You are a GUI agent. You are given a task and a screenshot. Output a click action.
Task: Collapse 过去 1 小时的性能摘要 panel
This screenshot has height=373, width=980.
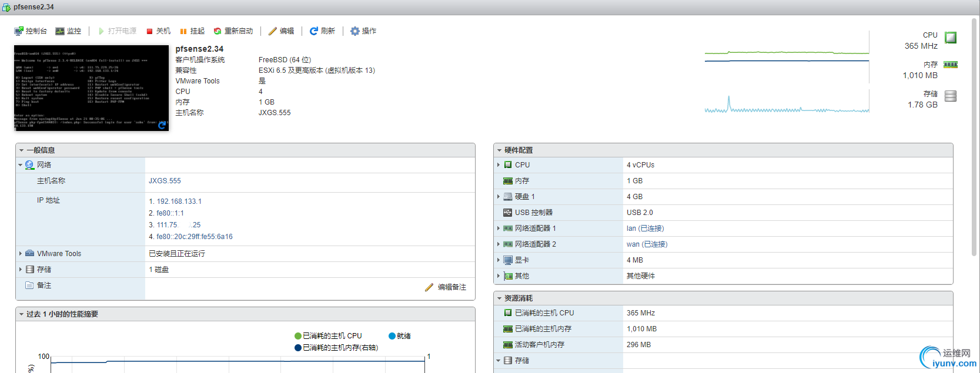(x=22, y=314)
